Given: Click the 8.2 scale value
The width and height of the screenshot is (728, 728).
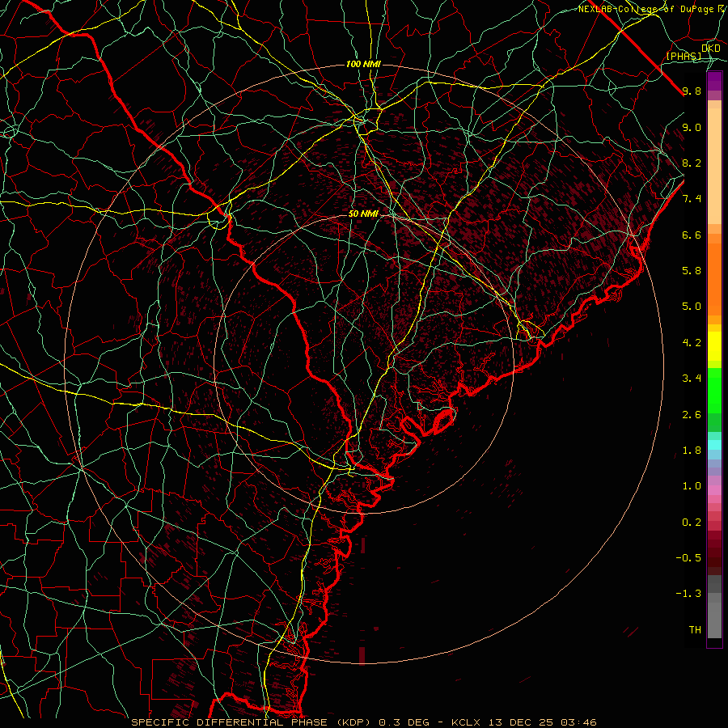Looking at the screenshot, I should [x=692, y=163].
